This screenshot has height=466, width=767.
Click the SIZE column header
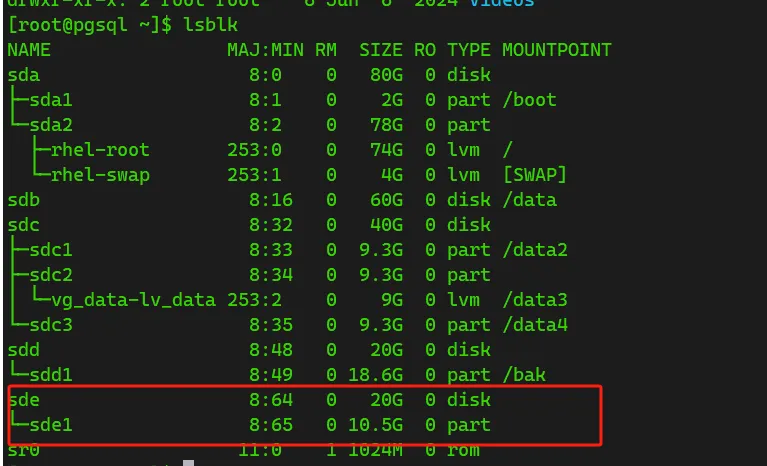[381, 50]
